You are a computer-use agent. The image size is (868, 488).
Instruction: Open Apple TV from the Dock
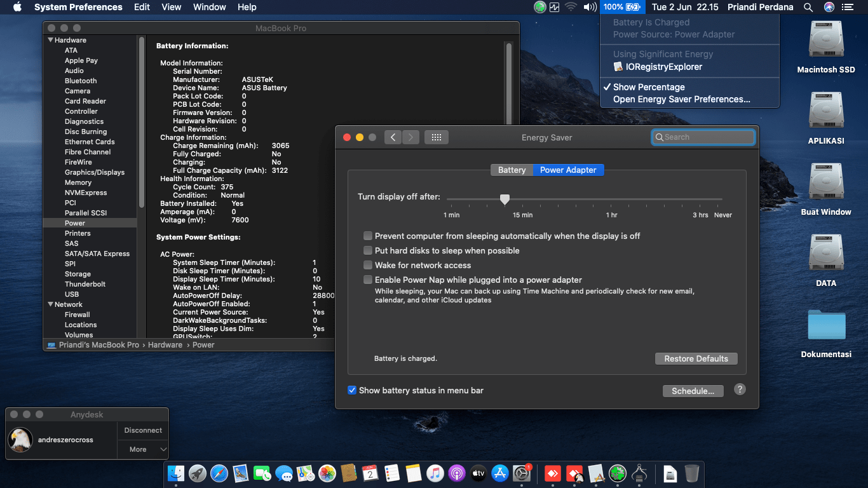(478, 473)
